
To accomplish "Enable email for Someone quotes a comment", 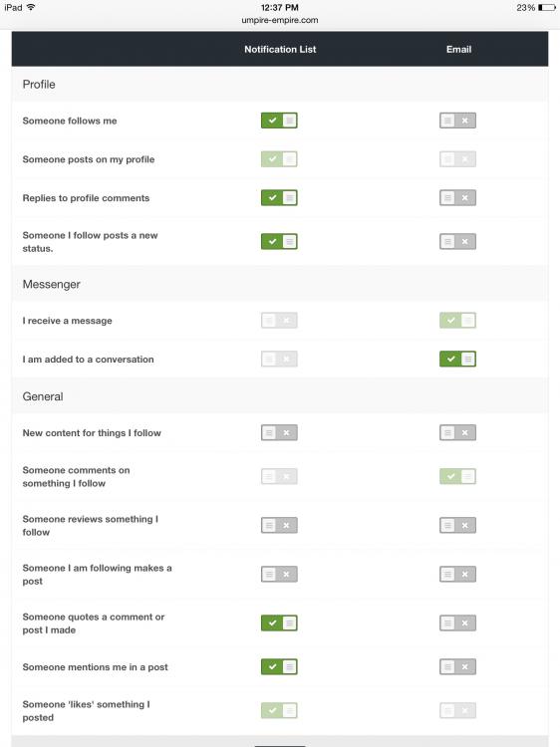I will (457, 622).
